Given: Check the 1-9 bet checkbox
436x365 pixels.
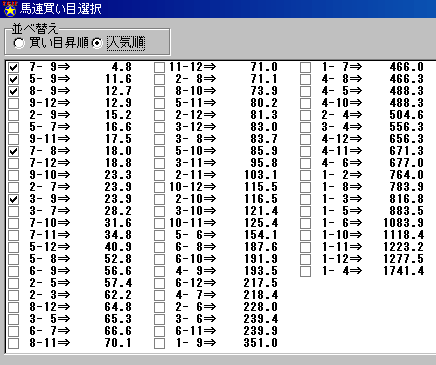Looking at the screenshot, I should (x=159, y=343).
